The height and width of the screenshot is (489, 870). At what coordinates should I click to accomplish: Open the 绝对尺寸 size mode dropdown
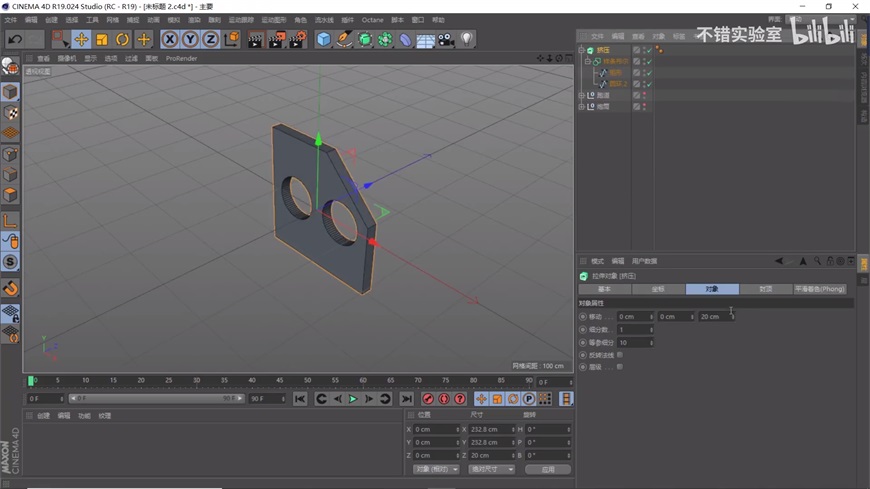click(491, 469)
